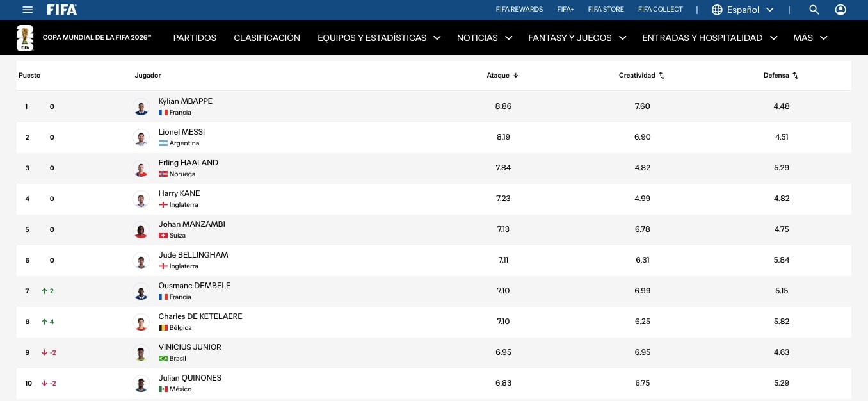Image resolution: width=868 pixels, height=401 pixels.
Task: Click the France flag under Mbappe
Action: click(163, 113)
